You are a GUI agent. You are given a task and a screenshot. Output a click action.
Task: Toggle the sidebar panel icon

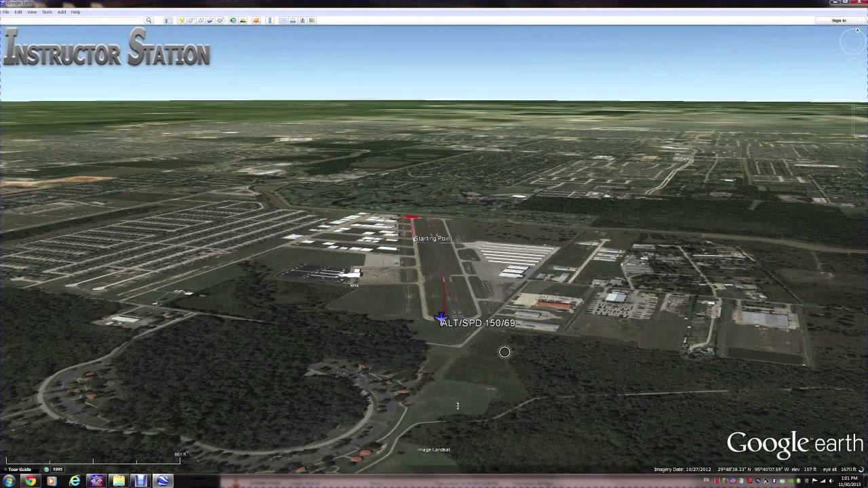click(x=167, y=20)
